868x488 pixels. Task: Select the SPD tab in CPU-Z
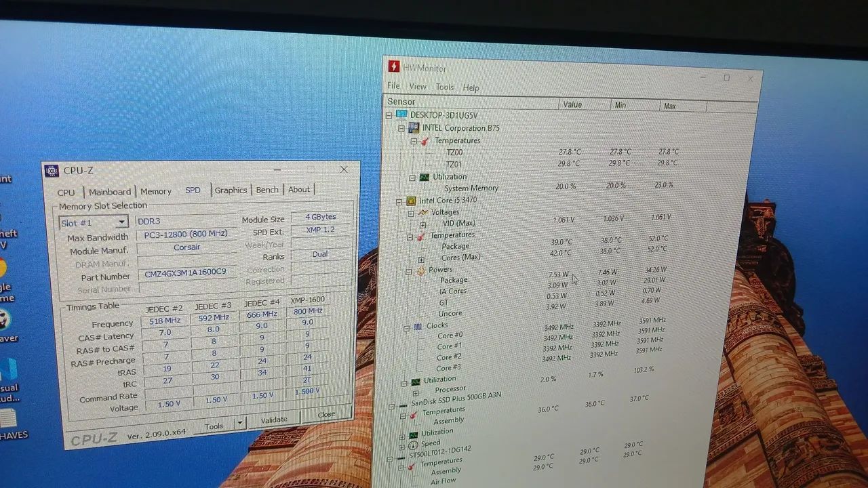coord(193,190)
